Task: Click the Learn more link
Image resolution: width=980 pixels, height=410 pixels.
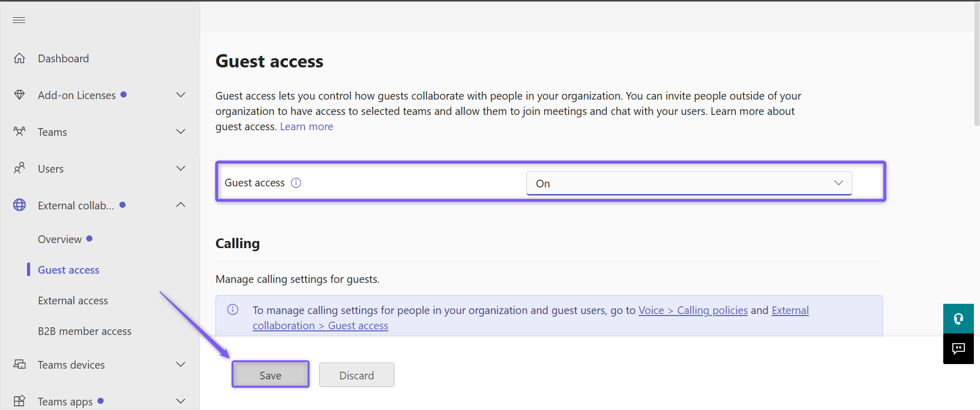Action: [306, 127]
